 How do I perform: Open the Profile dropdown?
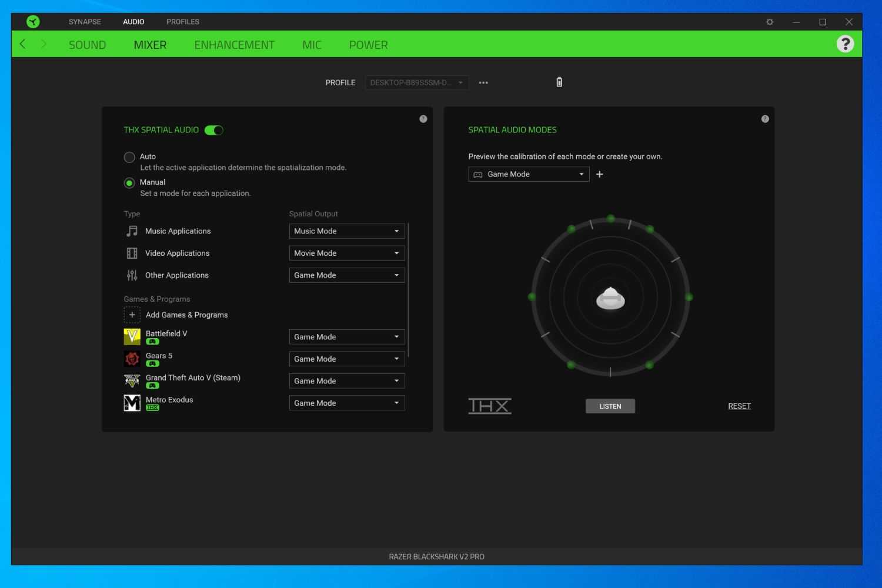tap(417, 83)
